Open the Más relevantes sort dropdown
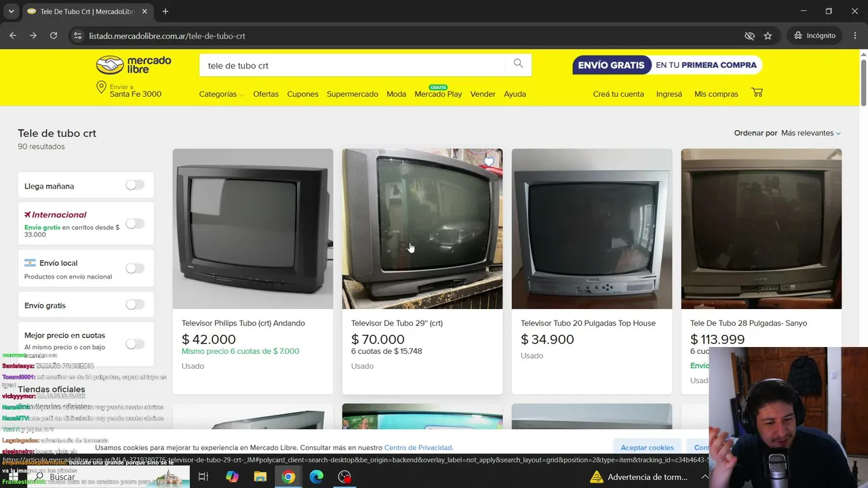 (x=811, y=133)
